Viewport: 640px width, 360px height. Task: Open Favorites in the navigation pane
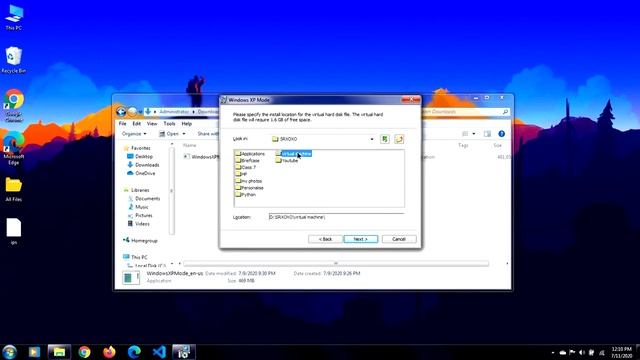pos(137,148)
